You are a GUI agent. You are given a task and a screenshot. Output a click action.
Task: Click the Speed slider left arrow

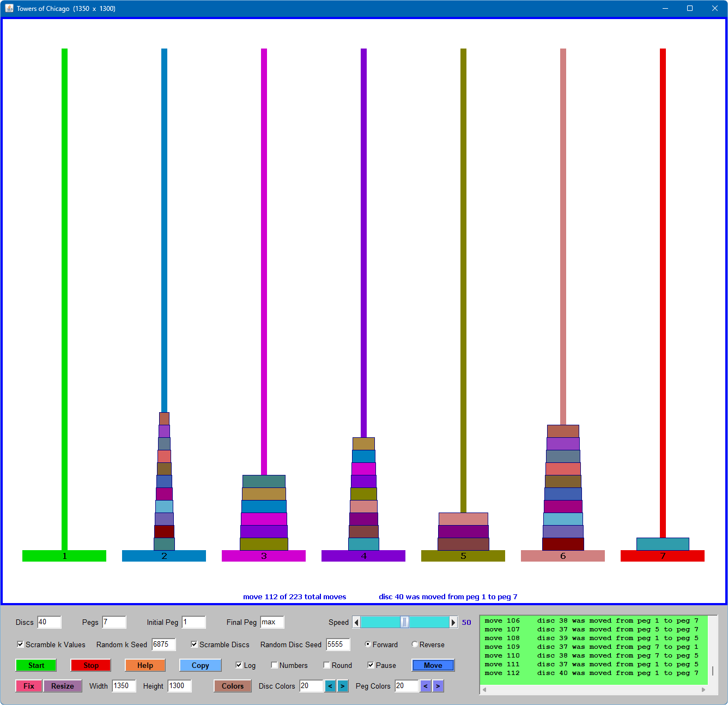pyautogui.click(x=357, y=622)
